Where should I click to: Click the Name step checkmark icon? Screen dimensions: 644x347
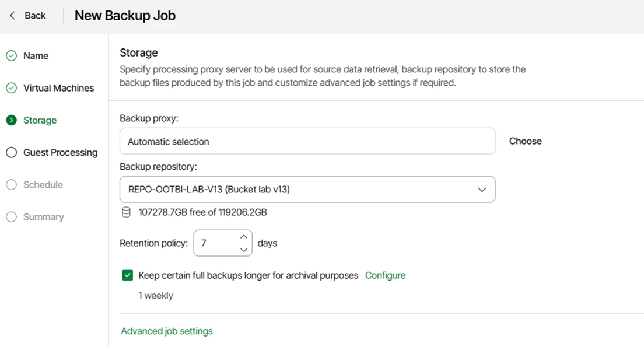(12, 55)
